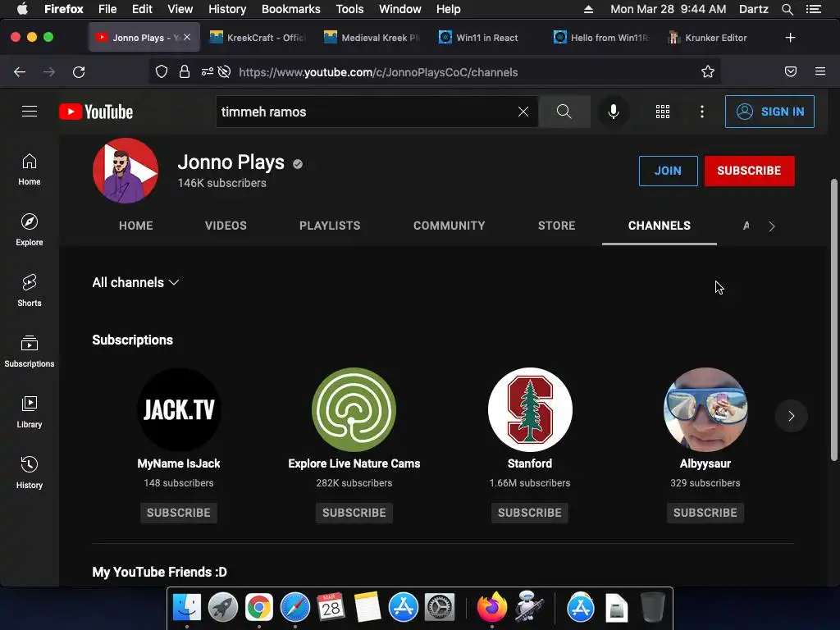Open Home in left sidebar
The image size is (840, 630).
(30, 169)
